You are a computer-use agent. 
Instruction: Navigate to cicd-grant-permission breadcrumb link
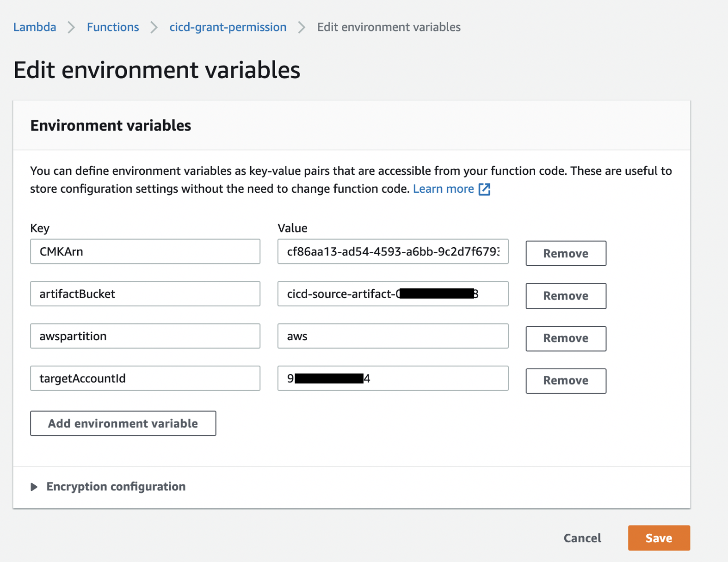(x=228, y=27)
